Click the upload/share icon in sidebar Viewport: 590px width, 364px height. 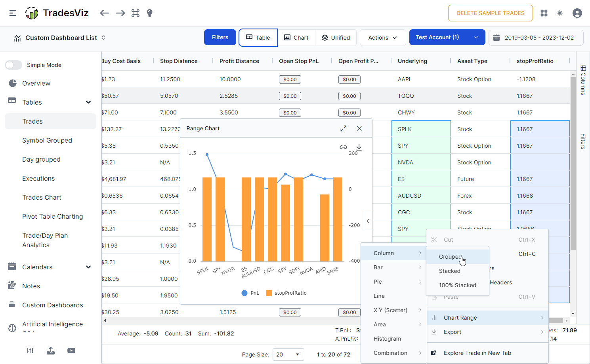(51, 351)
